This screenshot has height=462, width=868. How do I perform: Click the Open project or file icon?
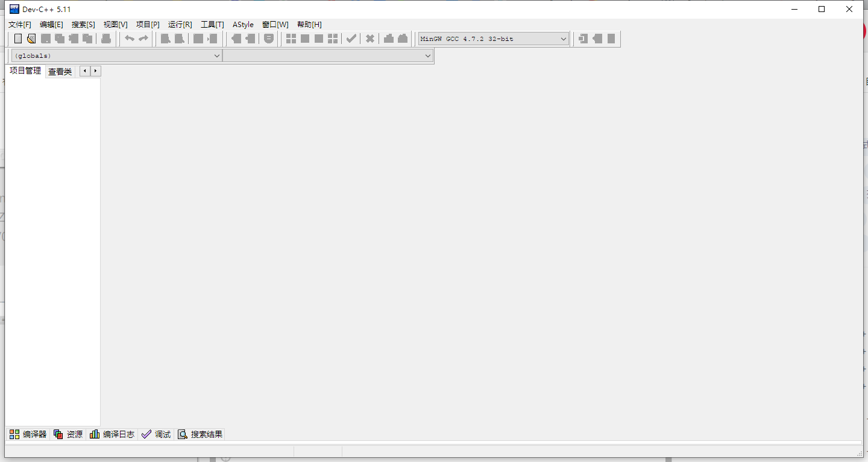(x=31, y=39)
